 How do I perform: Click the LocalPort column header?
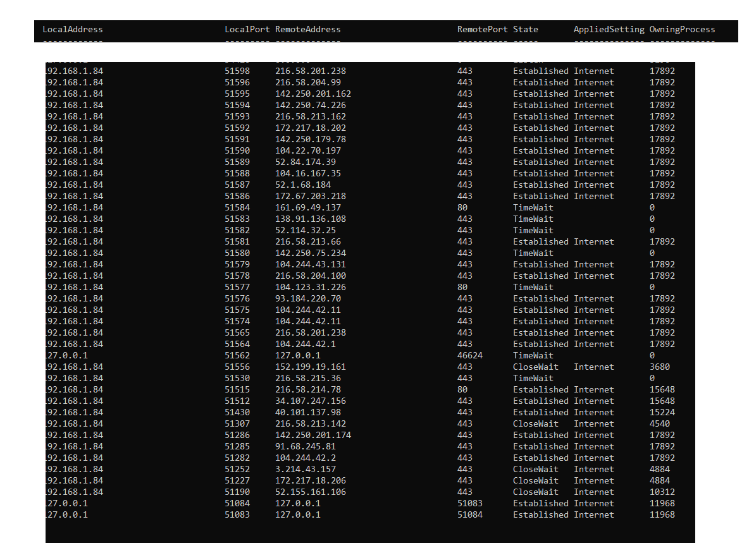(247, 30)
